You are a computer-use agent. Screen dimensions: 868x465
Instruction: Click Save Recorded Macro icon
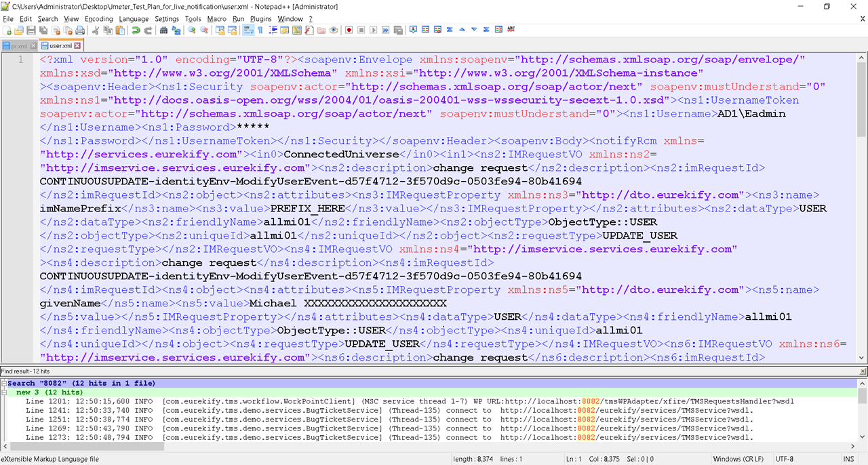point(398,30)
